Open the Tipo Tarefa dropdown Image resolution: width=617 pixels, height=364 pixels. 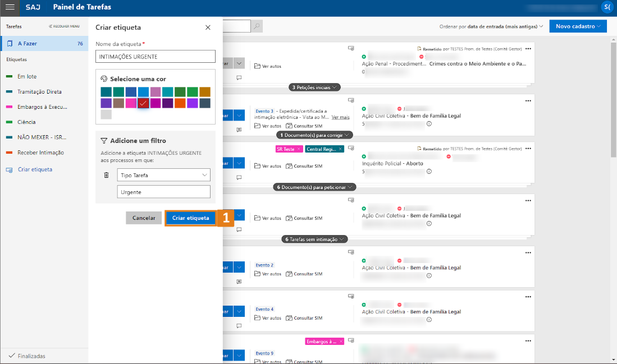(x=164, y=175)
